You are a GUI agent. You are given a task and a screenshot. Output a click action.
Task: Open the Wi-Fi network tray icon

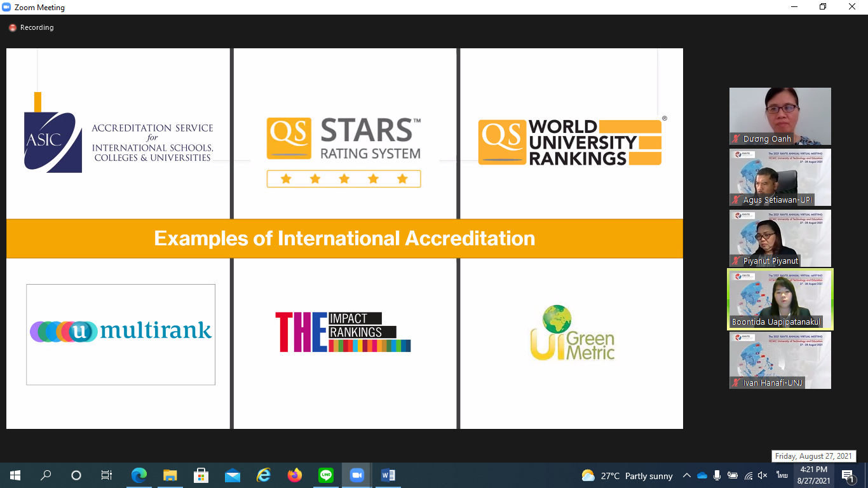coord(748,475)
